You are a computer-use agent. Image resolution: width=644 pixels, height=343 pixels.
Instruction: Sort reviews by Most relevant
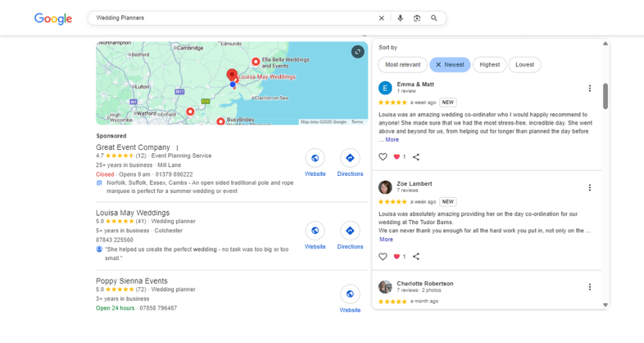click(402, 65)
